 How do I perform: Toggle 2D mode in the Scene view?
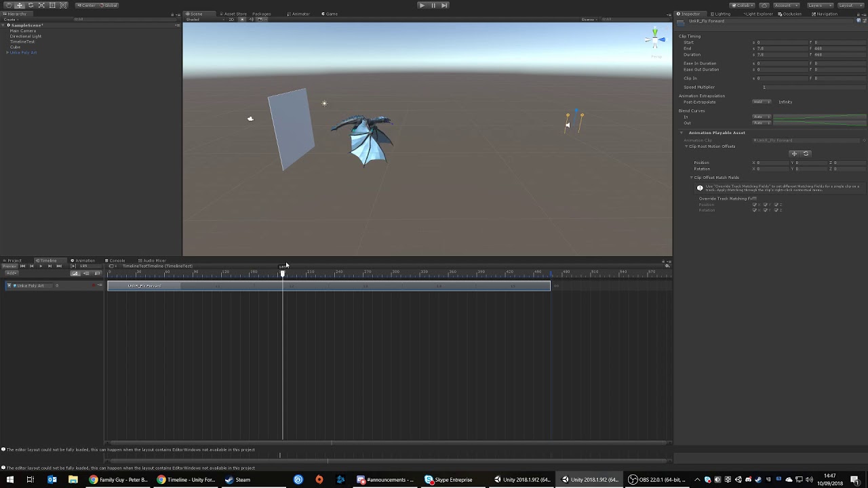click(x=231, y=19)
